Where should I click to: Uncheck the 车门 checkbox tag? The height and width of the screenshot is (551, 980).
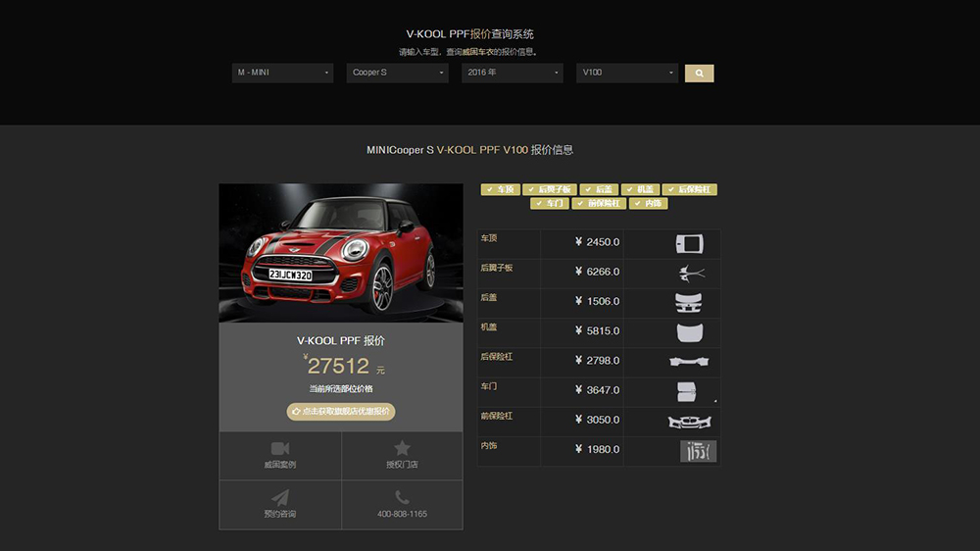point(550,203)
